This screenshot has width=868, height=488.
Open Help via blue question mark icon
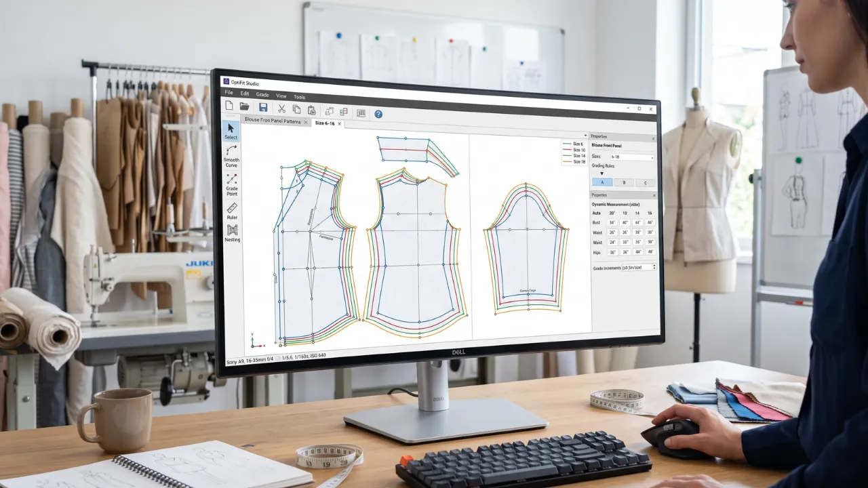point(378,114)
